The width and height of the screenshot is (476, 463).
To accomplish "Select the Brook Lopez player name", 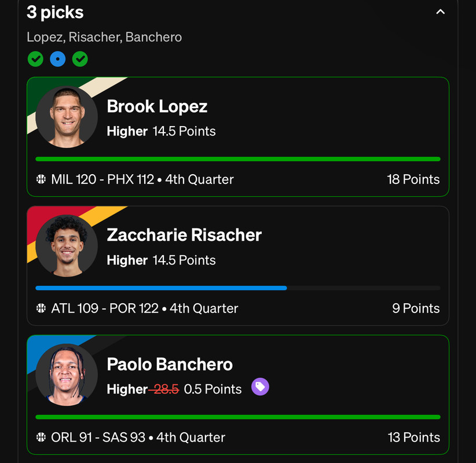I will 157,106.
